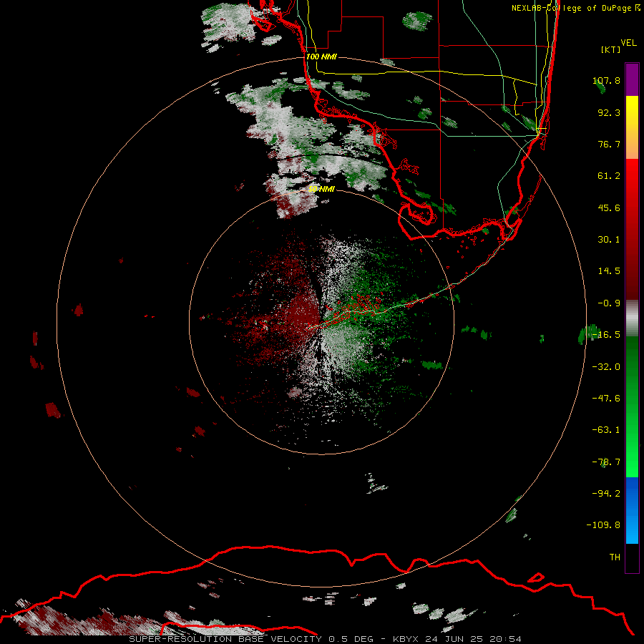Click the 50 NMI range ring label
Viewport: 644px width, 644px height.
[321, 189]
